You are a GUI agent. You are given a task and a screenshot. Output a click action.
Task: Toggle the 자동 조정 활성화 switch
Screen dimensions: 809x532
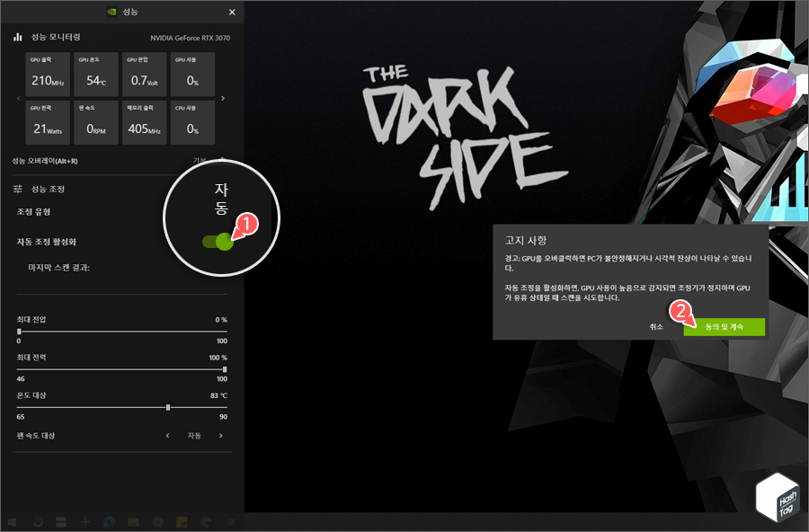pyautogui.click(x=218, y=242)
